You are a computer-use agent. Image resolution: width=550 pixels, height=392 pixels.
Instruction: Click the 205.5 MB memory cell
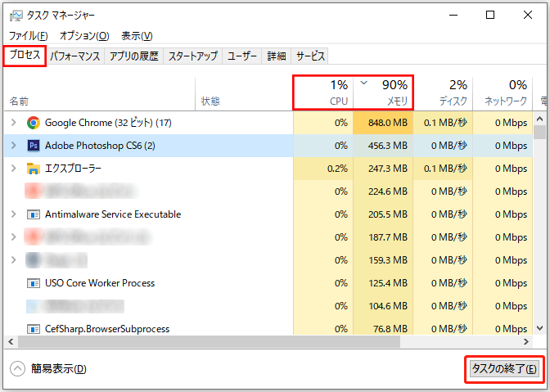(x=383, y=214)
